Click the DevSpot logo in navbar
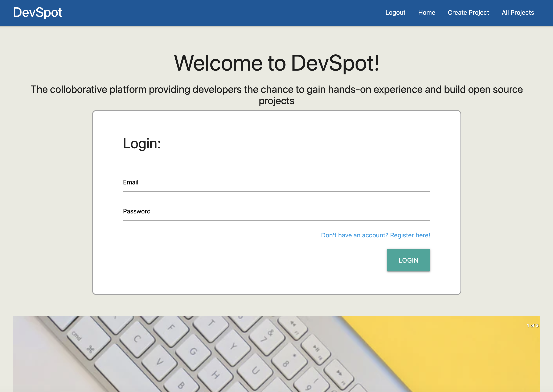The width and height of the screenshot is (553, 392). point(37,13)
